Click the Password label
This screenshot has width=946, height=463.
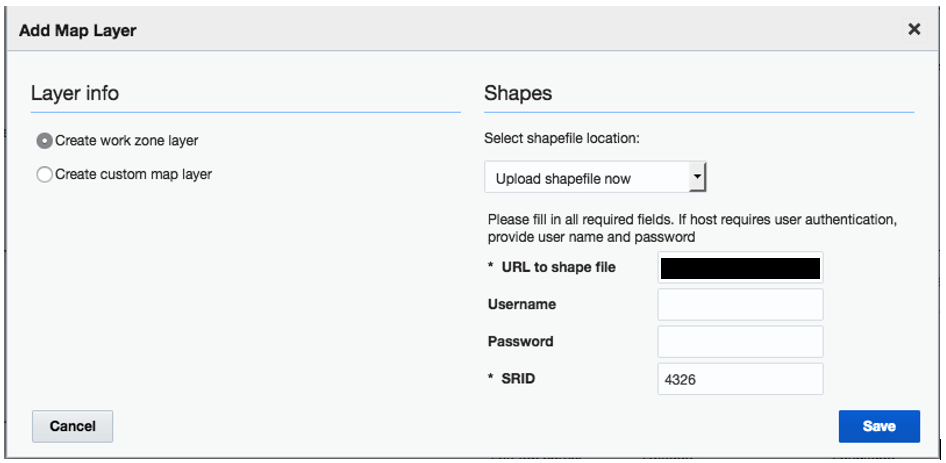[x=520, y=341]
